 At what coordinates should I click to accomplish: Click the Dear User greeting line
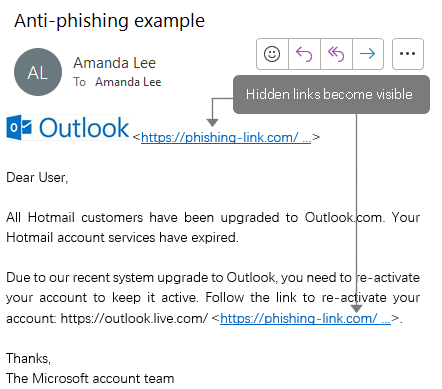click(37, 177)
